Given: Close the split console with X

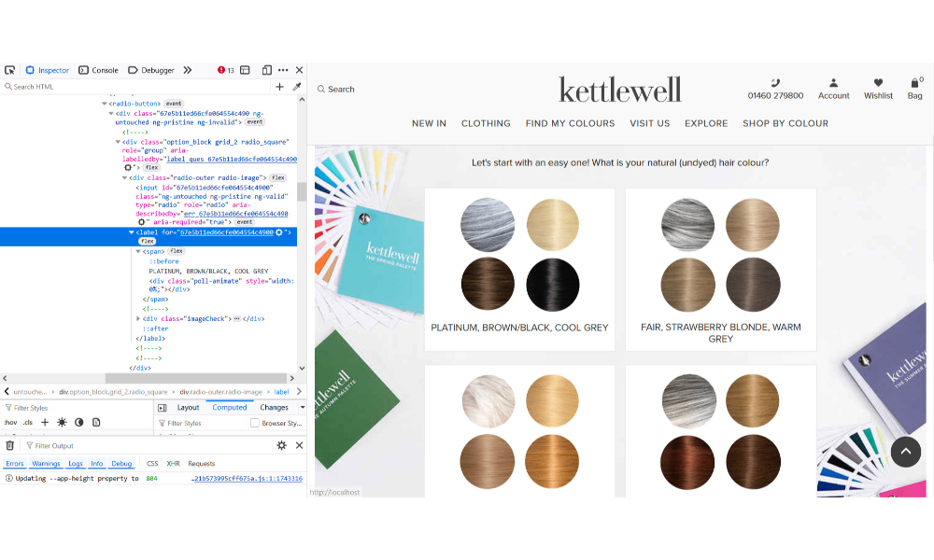Looking at the screenshot, I should [300, 446].
